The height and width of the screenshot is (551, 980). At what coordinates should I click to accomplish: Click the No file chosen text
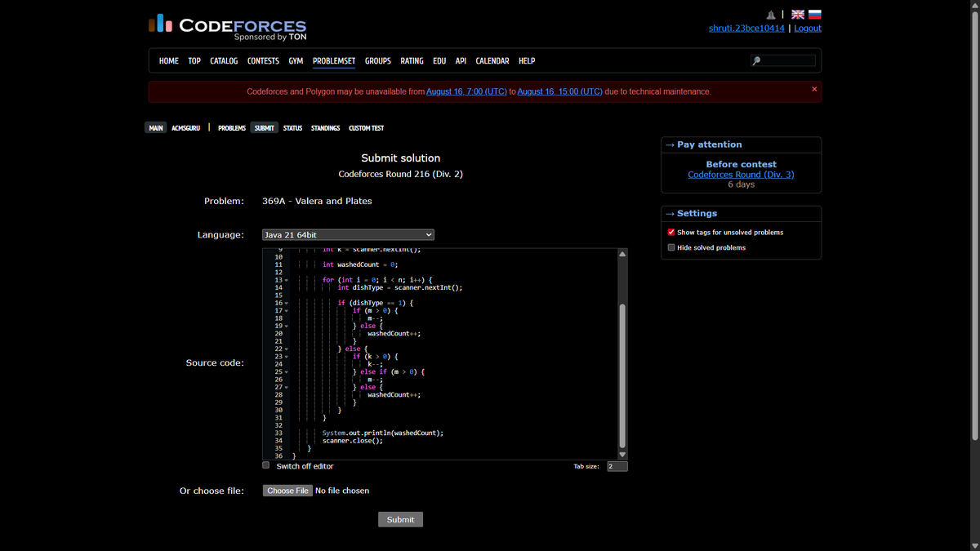tap(342, 491)
